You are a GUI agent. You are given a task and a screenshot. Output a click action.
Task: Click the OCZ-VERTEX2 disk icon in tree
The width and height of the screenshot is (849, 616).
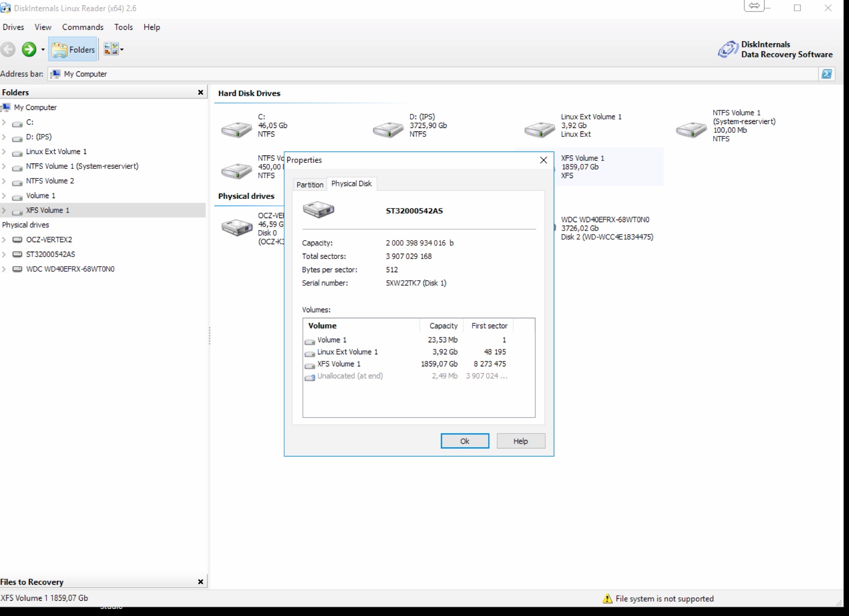coord(18,239)
